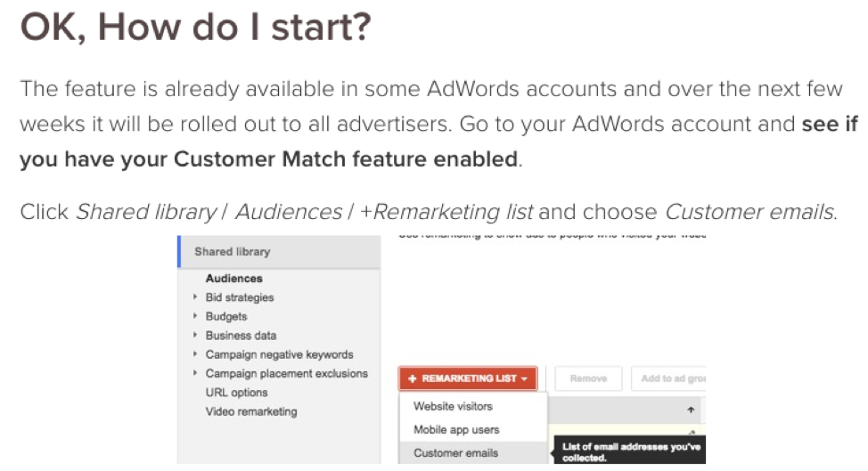Expand the Campaign placement exclusions arrow

[x=194, y=374]
